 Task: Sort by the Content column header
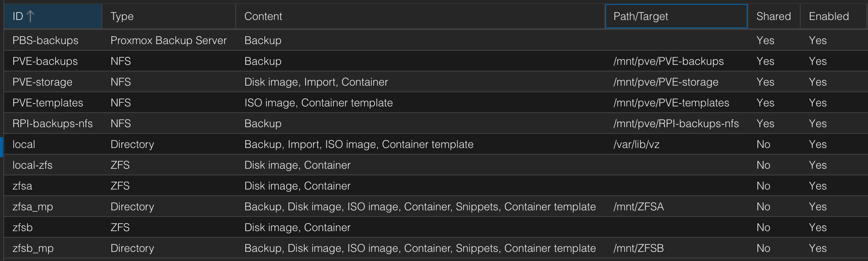pyautogui.click(x=263, y=16)
